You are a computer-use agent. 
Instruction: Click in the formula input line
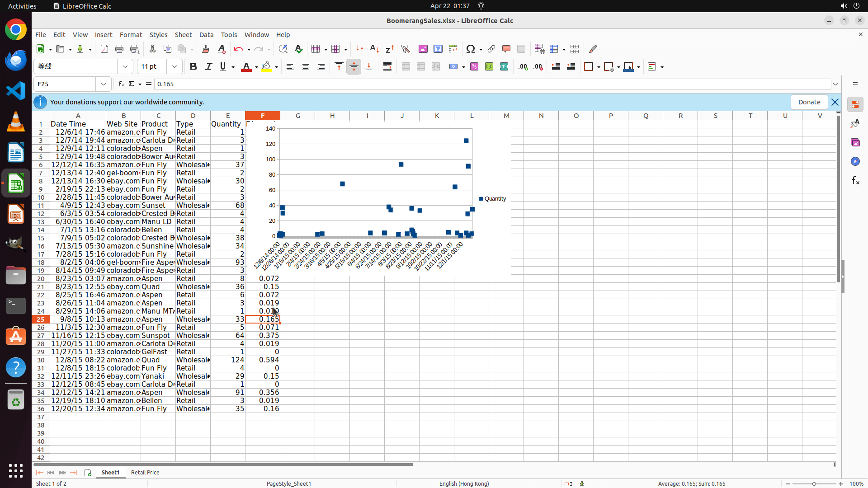(x=452, y=84)
